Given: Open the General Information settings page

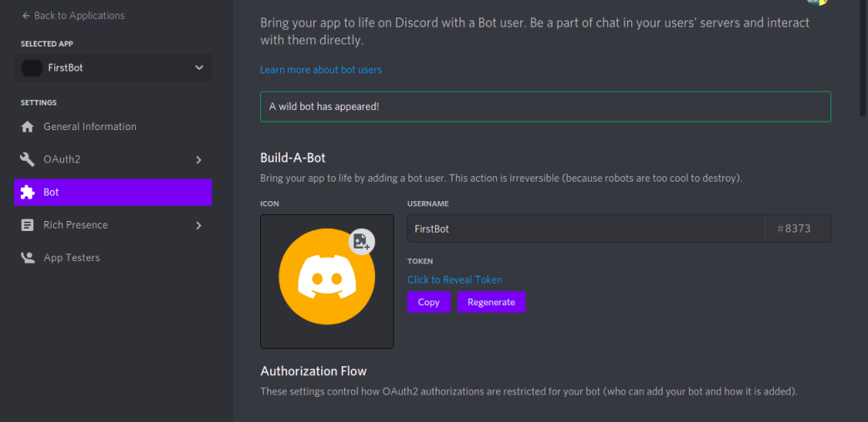Looking at the screenshot, I should pos(113,127).
